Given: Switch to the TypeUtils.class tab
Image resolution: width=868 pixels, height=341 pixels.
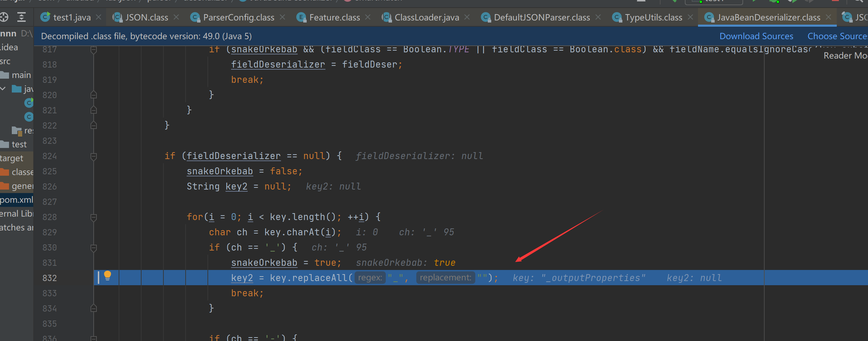Looking at the screenshot, I should (654, 17).
